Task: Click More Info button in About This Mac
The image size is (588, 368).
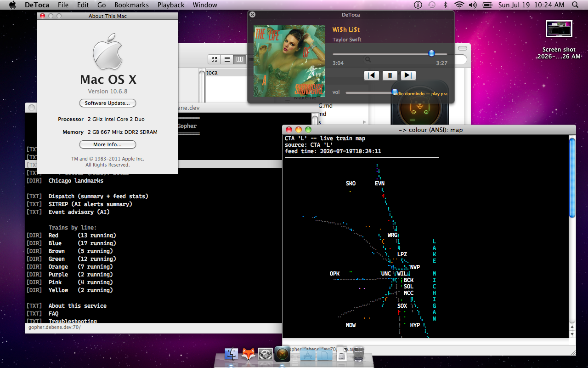Action: [x=108, y=144]
